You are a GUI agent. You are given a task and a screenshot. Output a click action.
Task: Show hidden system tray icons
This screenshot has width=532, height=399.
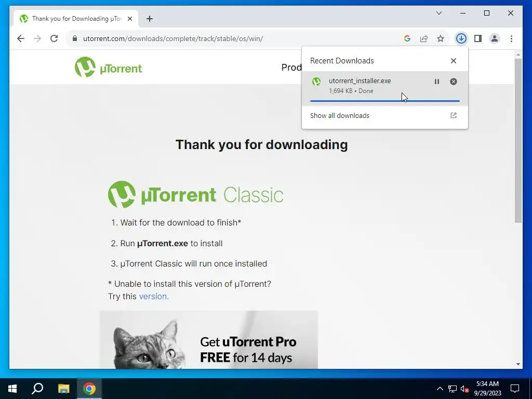pyautogui.click(x=440, y=389)
